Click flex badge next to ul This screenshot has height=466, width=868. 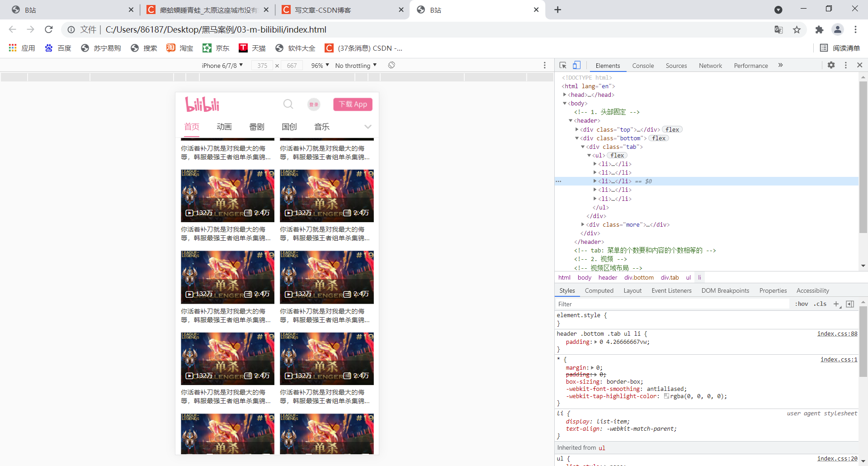[x=617, y=155]
